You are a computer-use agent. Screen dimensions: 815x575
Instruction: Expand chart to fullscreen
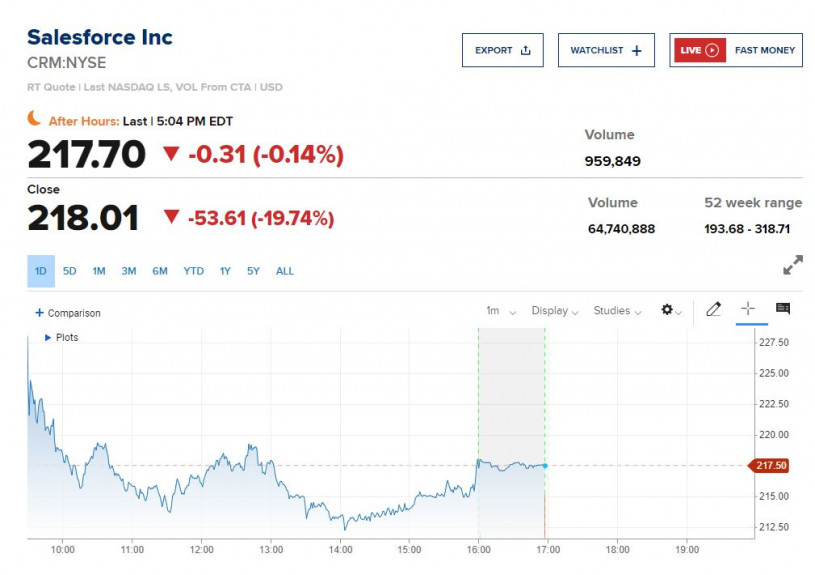pos(792,266)
